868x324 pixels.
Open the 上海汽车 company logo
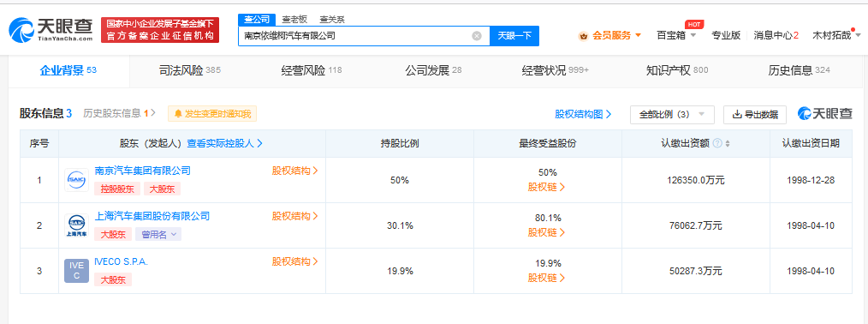76,225
